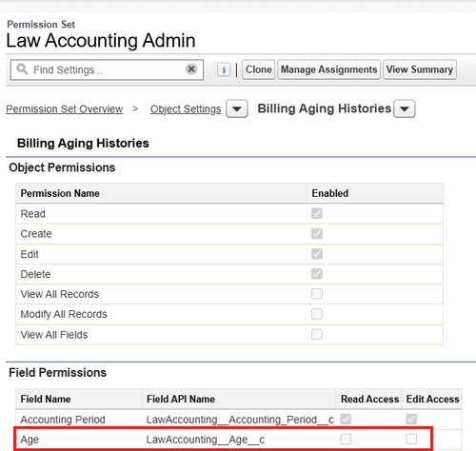Select the LawAccounting__Accounting_Period__c text
The height and width of the screenshot is (451, 476).
pos(240,420)
